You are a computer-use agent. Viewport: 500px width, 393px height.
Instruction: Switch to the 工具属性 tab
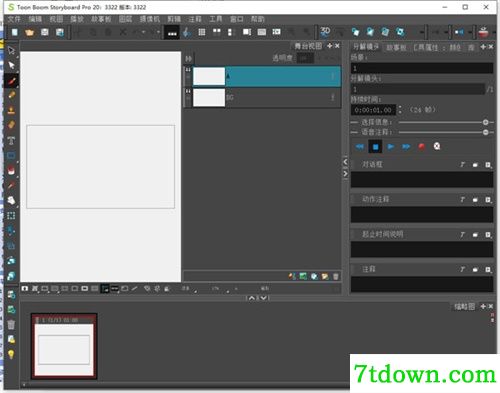coord(426,47)
